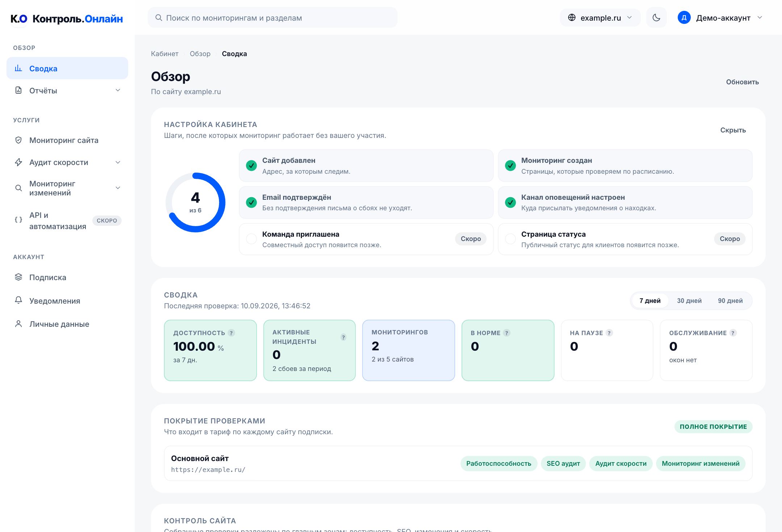Click the green check for Email подтверждён
This screenshot has width=782, height=532.
(x=251, y=203)
